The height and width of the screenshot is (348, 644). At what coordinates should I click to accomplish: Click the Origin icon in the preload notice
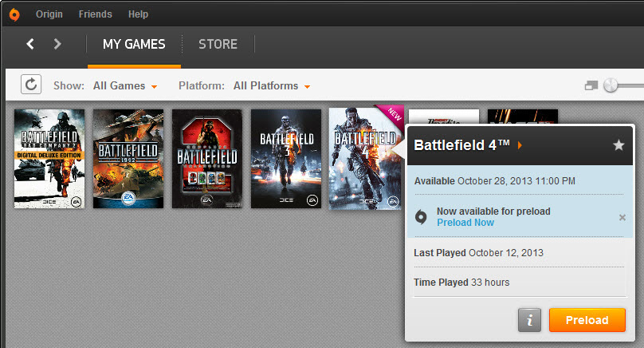click(x=421, y=217)
